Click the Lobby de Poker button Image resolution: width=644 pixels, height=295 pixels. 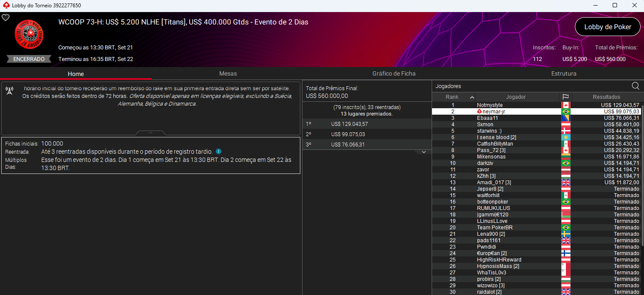608,27
